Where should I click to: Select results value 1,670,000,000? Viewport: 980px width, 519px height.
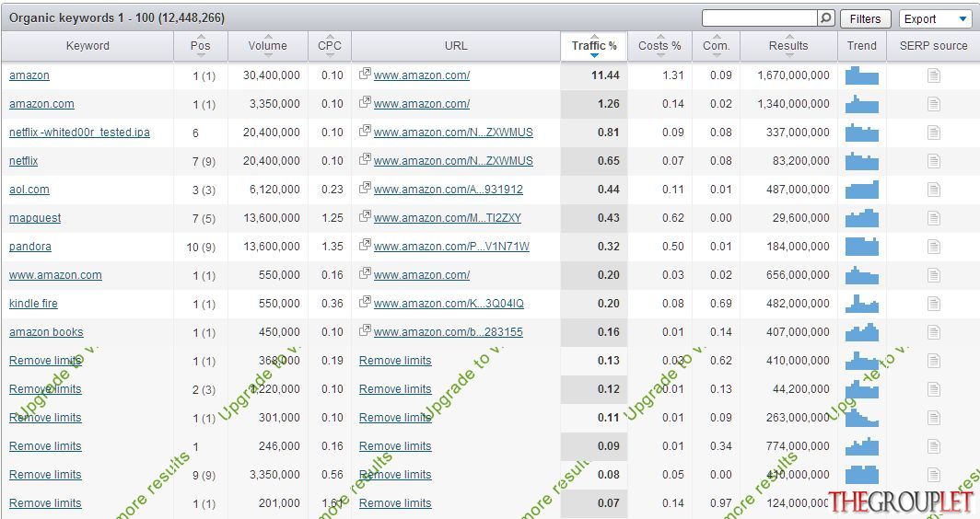[x=793, y=75]
